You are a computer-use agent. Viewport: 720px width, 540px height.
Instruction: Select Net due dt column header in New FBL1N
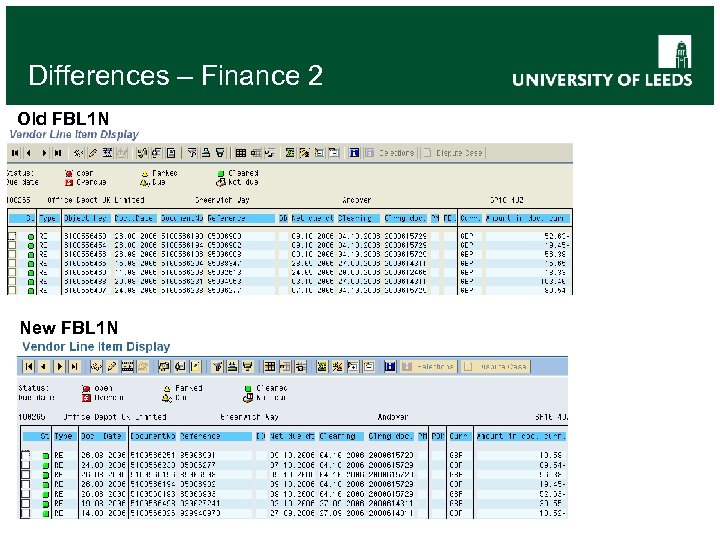click(x=292, y=436)
